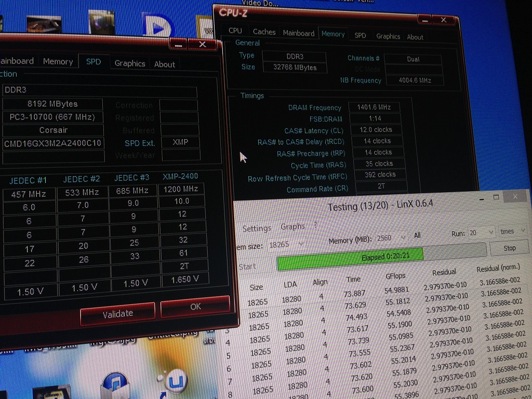Click the DDR3 memory type field in SPD window

100,90
